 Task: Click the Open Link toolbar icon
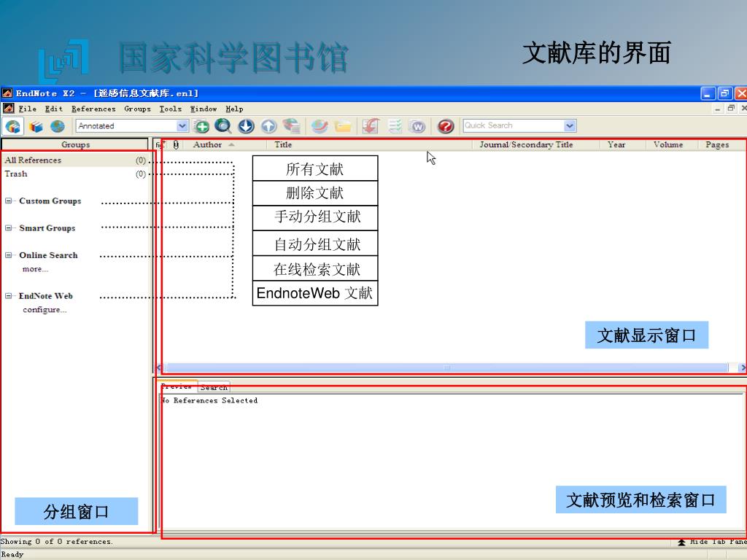[x=320, y=125]
